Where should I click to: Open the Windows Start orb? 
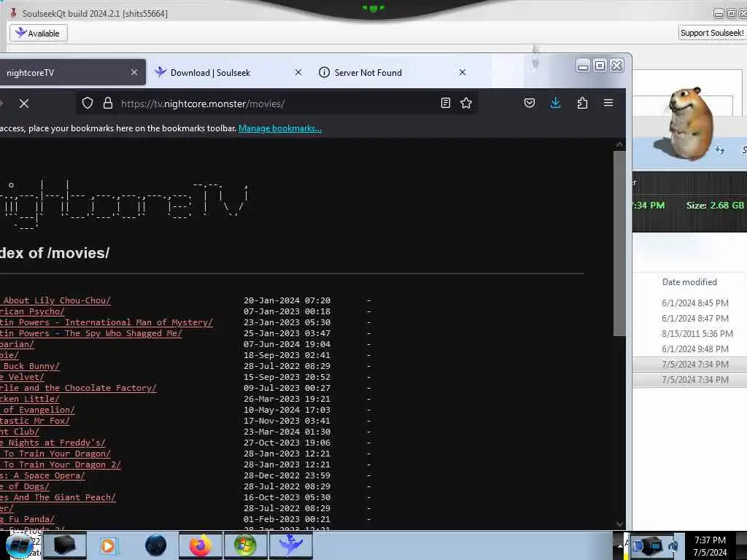pos(19,545)
